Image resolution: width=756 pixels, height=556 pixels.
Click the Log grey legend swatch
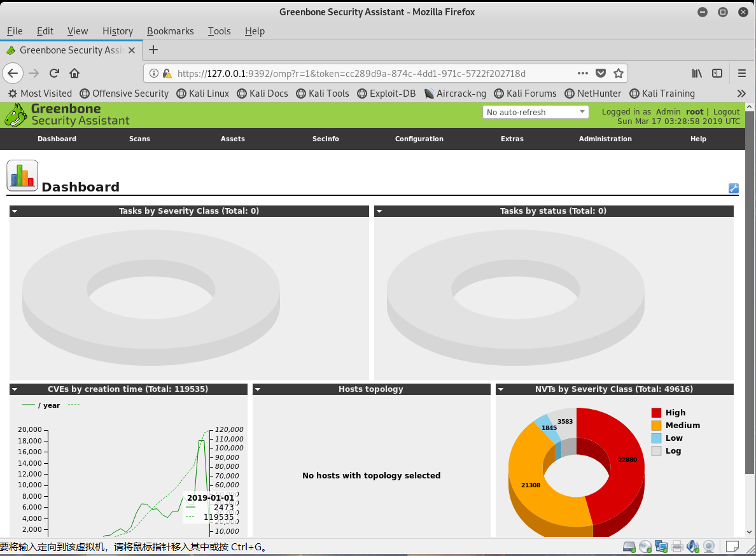(x=656, y=451)
